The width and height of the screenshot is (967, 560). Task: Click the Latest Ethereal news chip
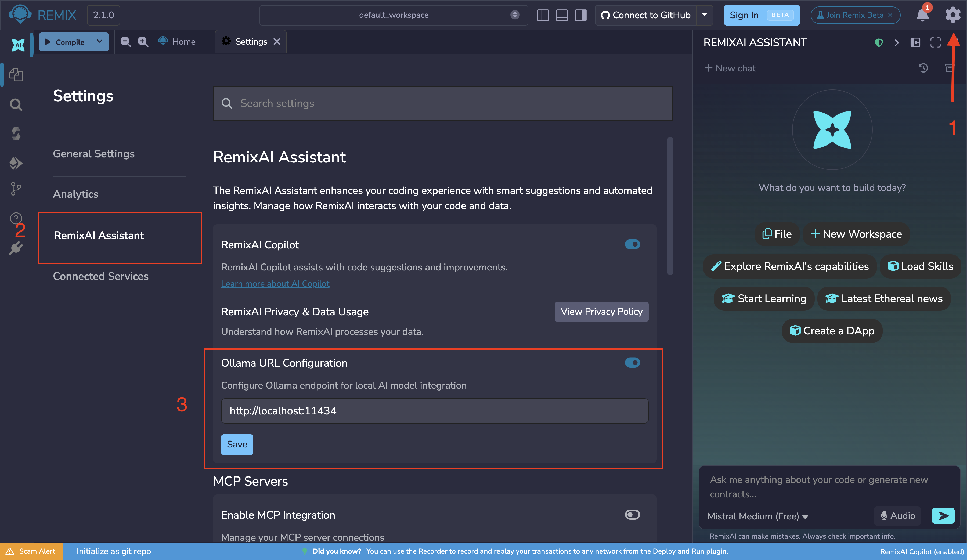click(884, 298)
